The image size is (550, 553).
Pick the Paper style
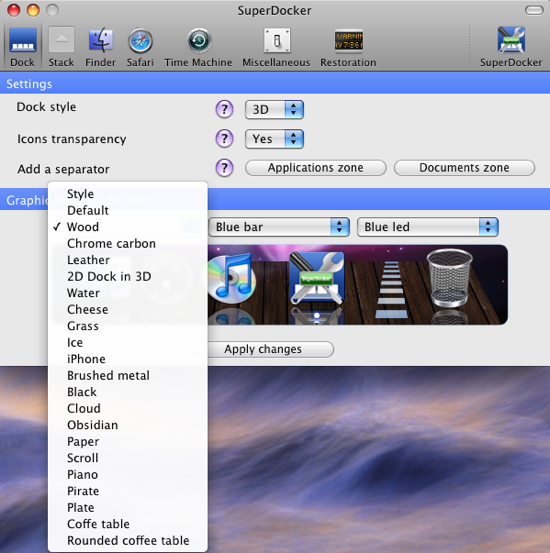coord(128,442)
